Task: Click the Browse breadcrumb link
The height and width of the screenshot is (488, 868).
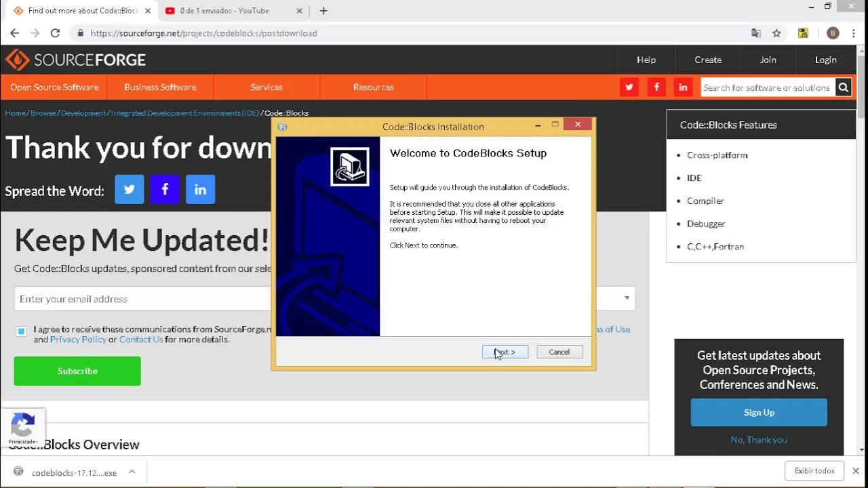Action: pyautogui.click(x=43, y=113)
